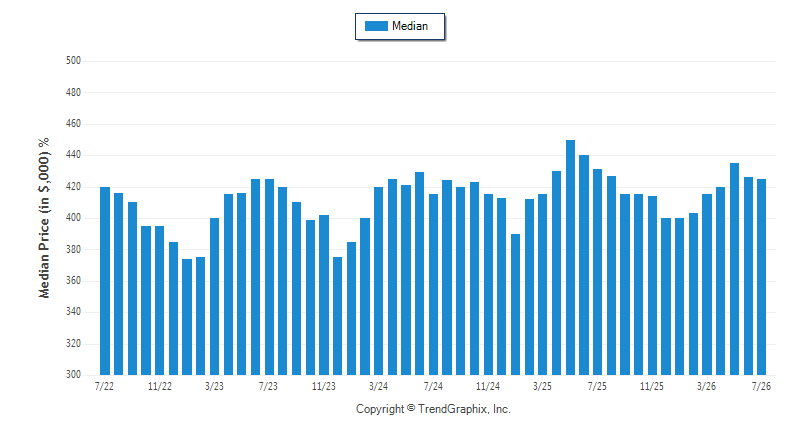The image size is (800, 434).
Task: Click the 500 y-axis label
Action: tap(73, 61)
